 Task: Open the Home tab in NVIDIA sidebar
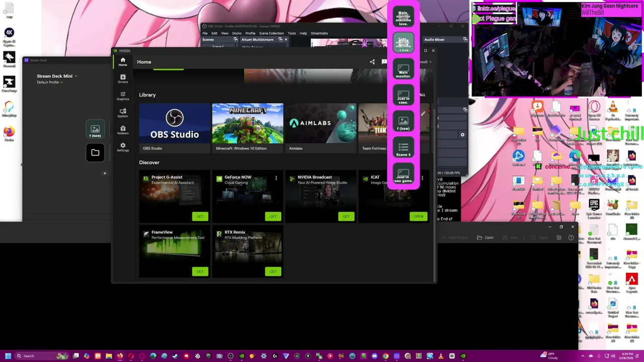pyautogui.click(x=123, y=62)
